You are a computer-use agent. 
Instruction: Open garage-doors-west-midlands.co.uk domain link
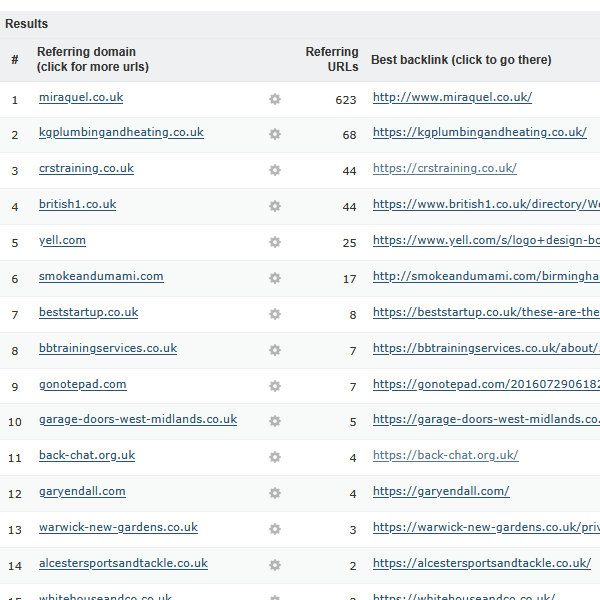(138, 420)
